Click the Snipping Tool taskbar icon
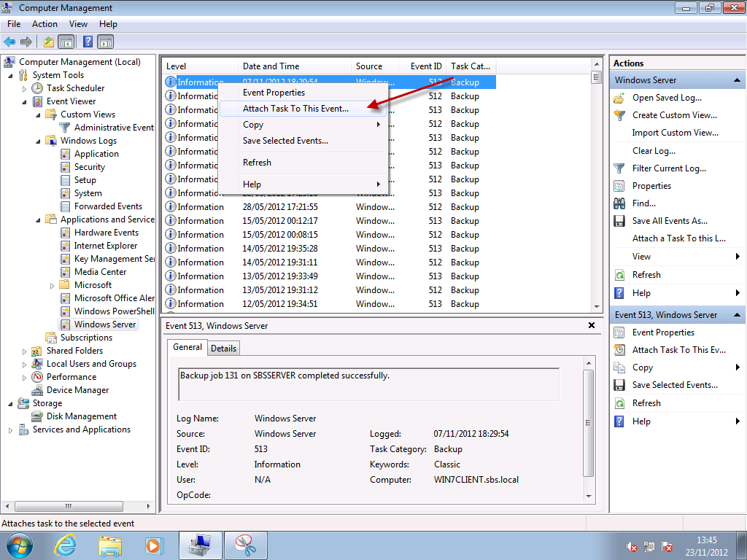The height and width of the screenshot is (560, 747). point(244,545)
